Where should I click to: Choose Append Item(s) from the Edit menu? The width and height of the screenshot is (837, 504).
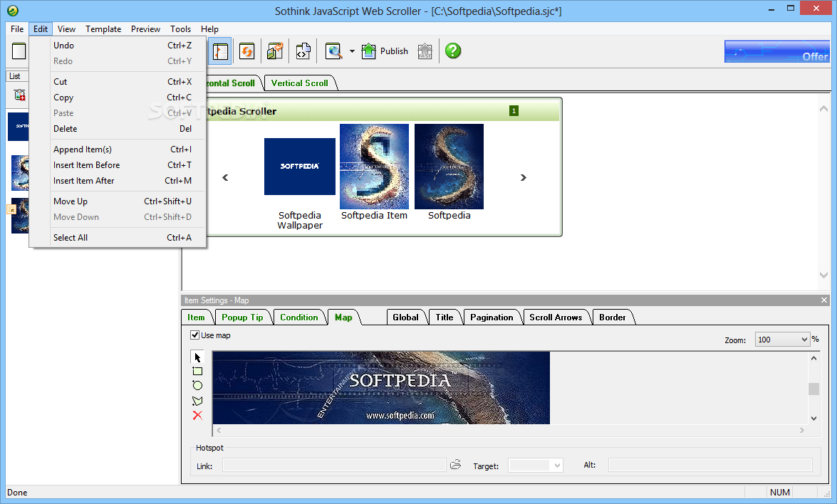click(x=118, y=149)
